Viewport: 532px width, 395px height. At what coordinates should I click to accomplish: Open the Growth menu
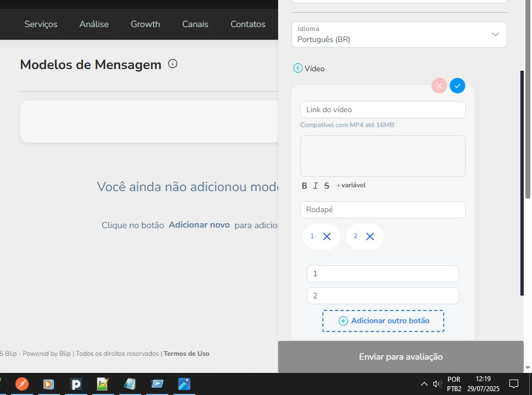pyautogui.click(x=145, y=24)
